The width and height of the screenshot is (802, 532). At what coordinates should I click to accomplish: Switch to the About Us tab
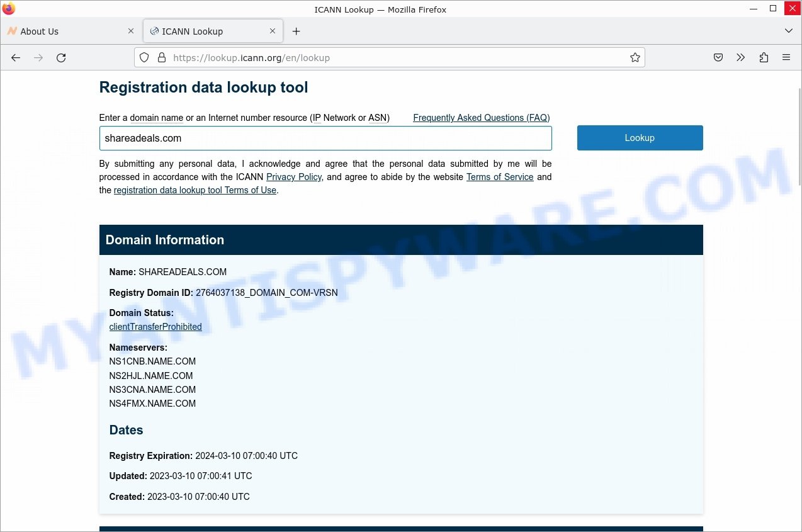point(71,31)
